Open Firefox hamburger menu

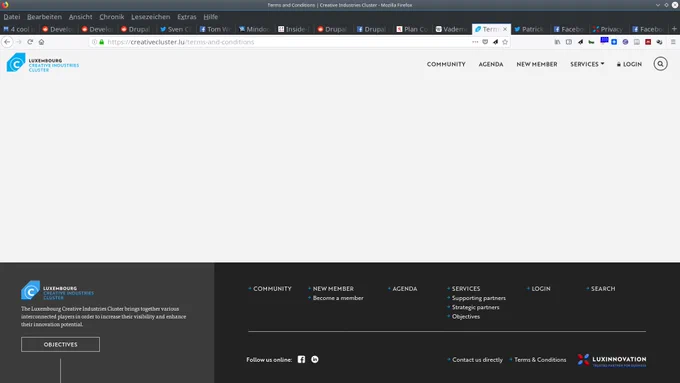[x=673, y=42]
